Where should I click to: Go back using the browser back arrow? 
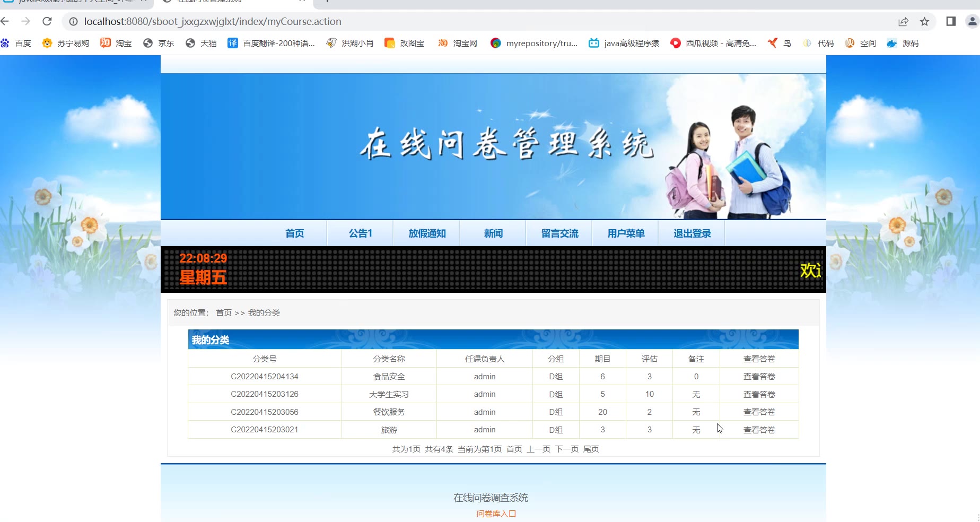point(5,21)
